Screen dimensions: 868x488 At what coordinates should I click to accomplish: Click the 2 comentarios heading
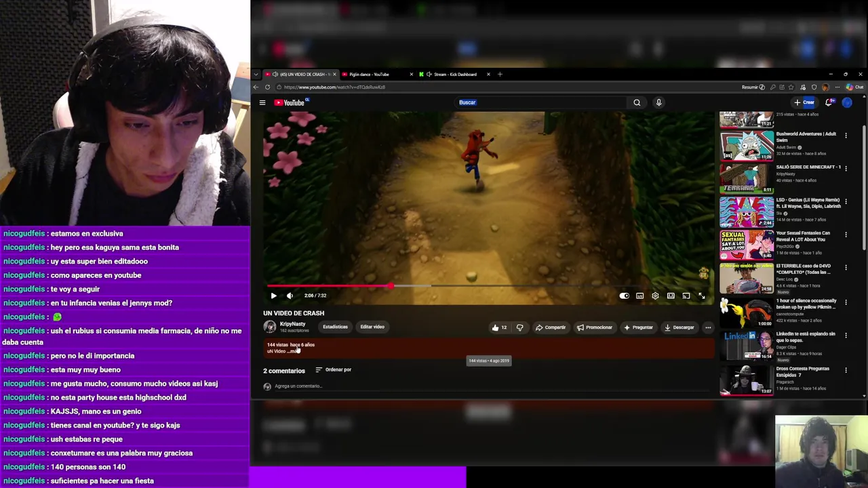click(284, 371)
